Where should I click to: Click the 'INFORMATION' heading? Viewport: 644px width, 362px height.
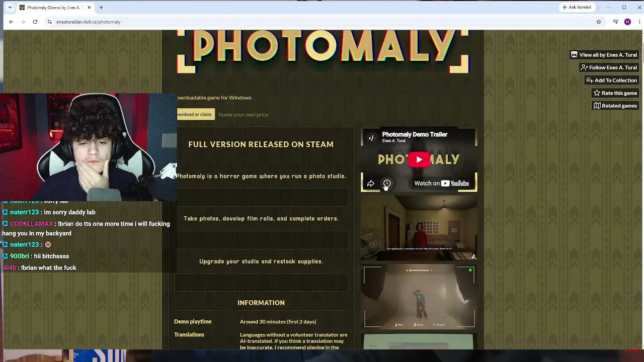(x=261, y=303)
